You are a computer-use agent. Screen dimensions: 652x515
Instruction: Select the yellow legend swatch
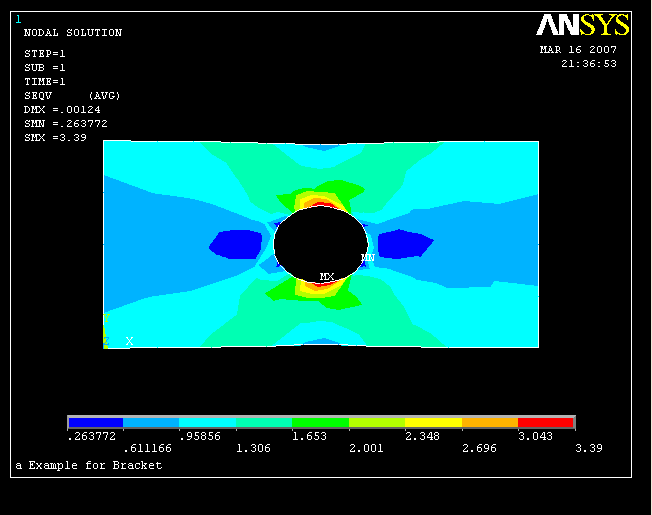point(433,422)
